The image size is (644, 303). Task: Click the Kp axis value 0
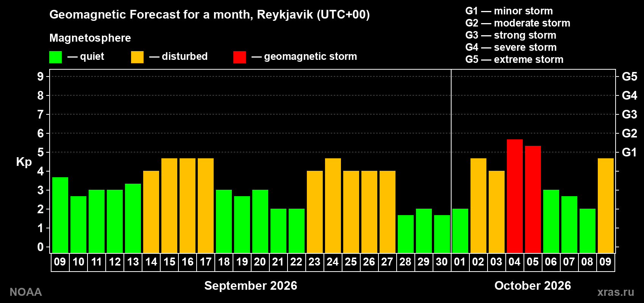[x=41, y=247]
